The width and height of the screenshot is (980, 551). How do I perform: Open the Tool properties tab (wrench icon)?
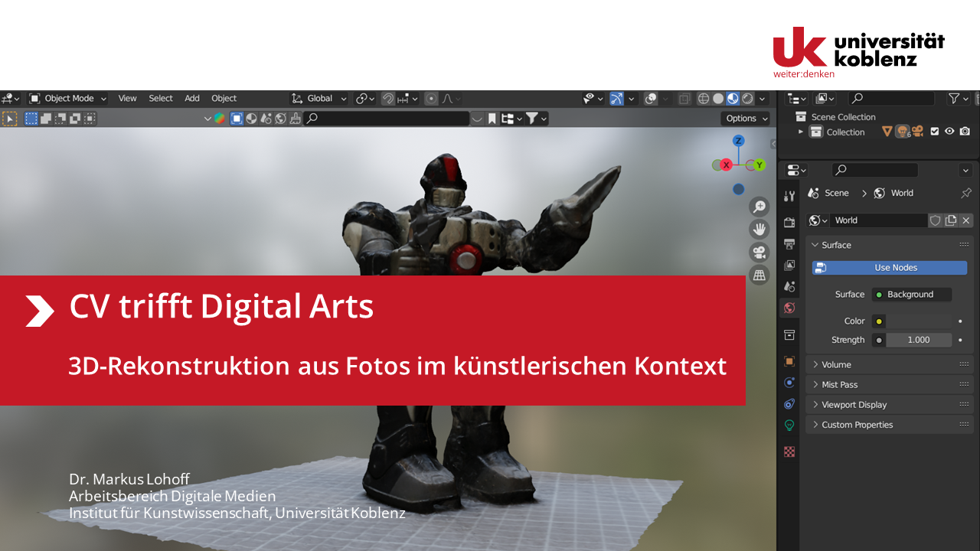coord(789,197)
